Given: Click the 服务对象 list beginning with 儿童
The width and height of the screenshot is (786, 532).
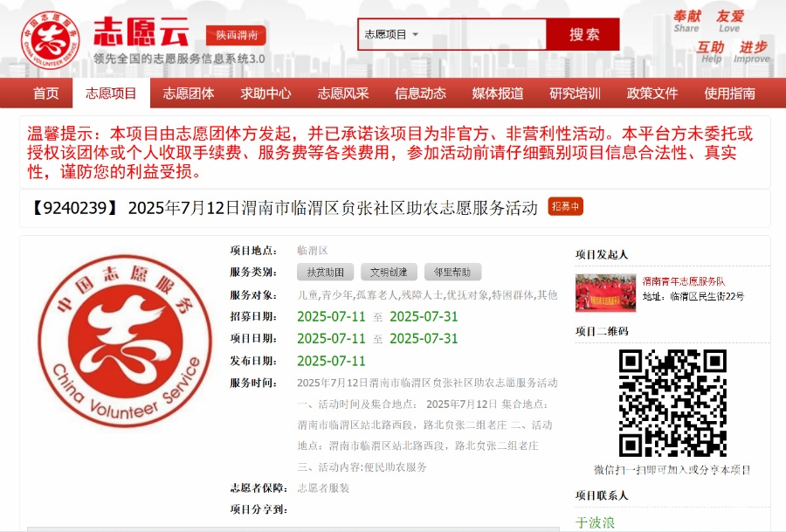Looking at the screenshot, I should [427, 295].
